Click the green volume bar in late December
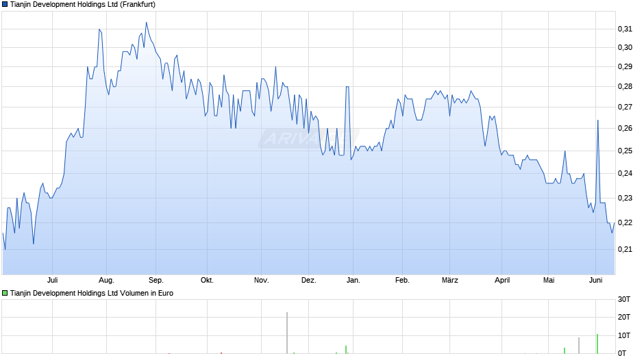The height and width of the screenshot is (360, 644). [346, 350]
